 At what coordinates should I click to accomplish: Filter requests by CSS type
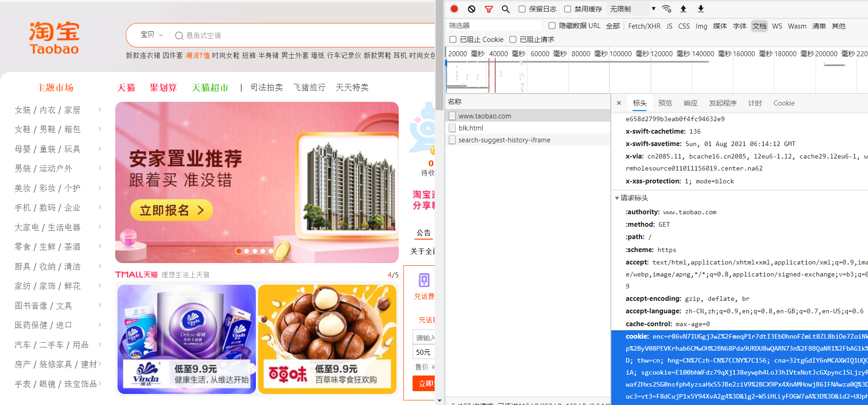click(684, 26)
